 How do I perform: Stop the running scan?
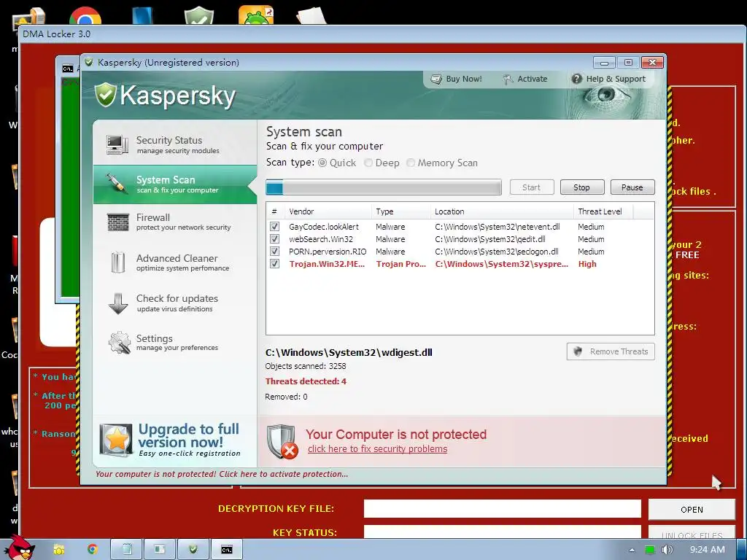pyautogui.click(x=581, y=187)
